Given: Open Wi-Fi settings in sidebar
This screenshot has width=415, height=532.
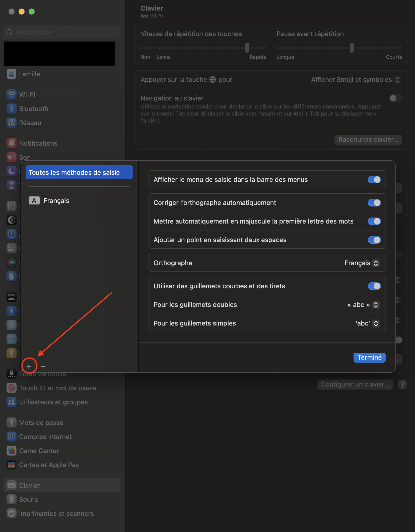Looking at the screenshot, I should coord(27,95).
